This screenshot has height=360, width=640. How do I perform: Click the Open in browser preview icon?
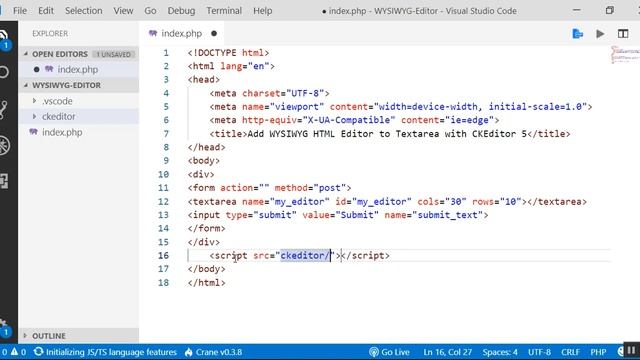pos(578,34)
